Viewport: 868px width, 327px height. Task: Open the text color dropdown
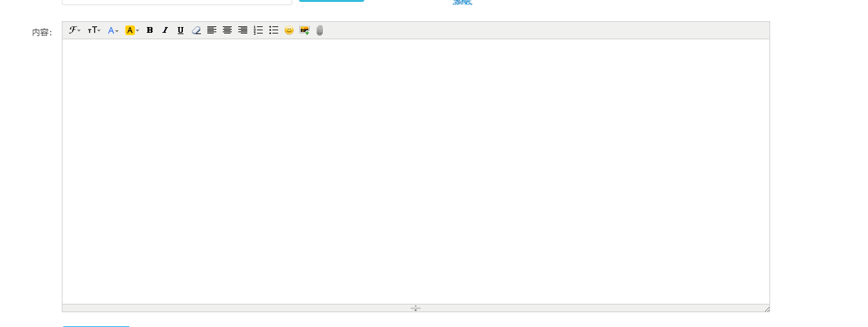pyautogui.click(x=113, y=30)
